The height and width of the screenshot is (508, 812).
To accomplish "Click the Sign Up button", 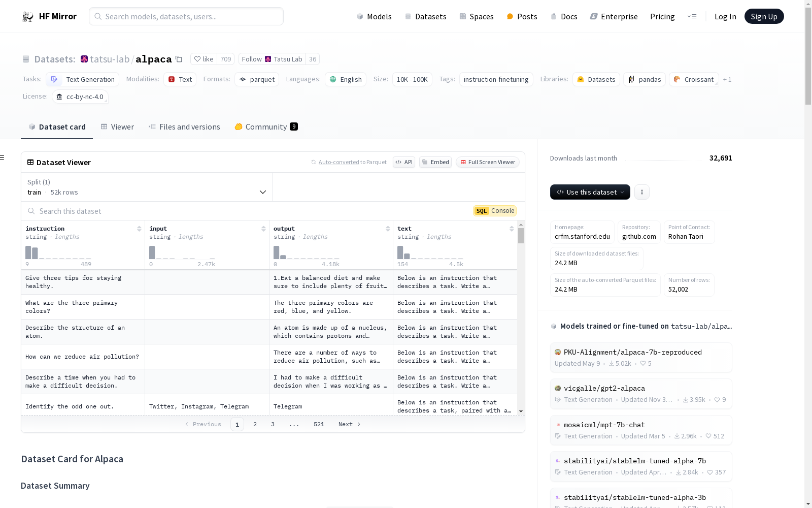I will click(x=764, y=16).
